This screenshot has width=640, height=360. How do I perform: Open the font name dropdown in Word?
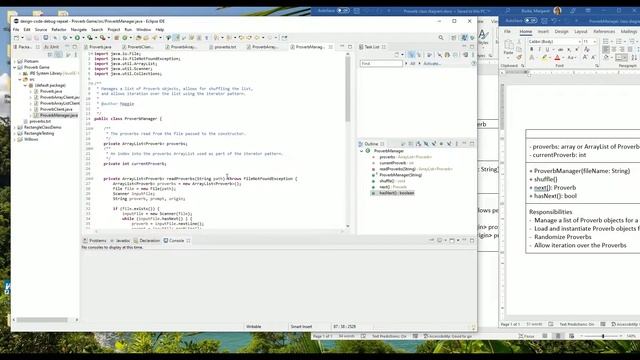tap(579, 42)
